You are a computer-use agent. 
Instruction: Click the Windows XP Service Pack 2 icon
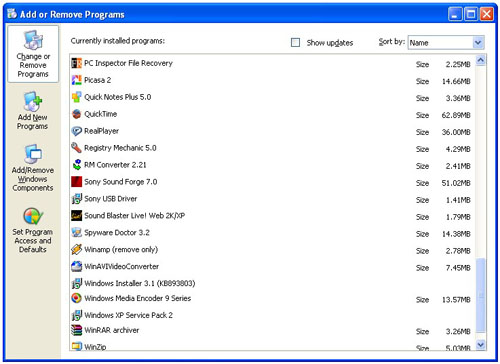(76, 315)
